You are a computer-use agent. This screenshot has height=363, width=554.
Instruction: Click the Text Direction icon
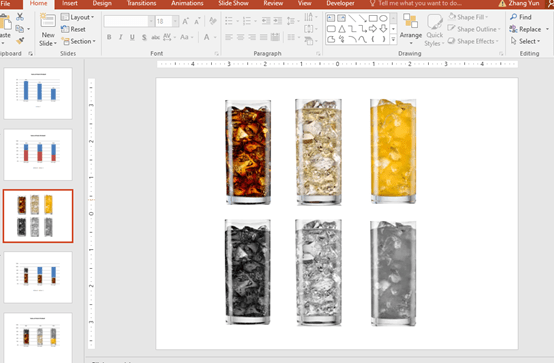tap(308, 17)
